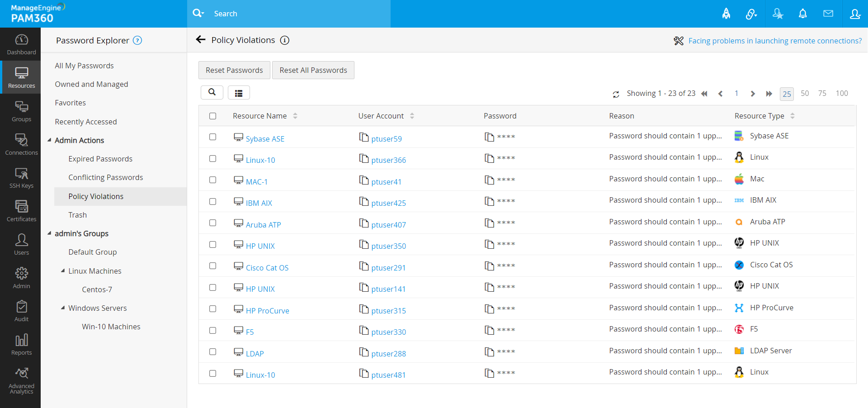The image size is (868, 408).
Task: Open the Certificates sidebar section
Action: [21, 211]
